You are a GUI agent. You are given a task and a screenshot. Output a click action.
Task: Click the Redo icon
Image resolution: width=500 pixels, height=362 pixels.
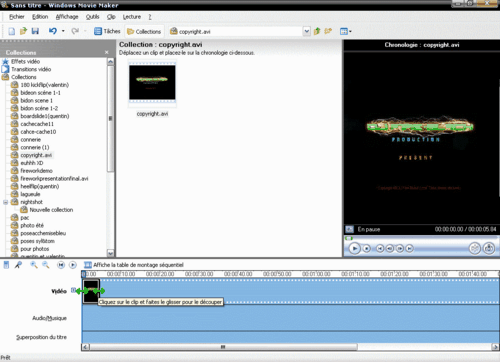click(x=75, y=31)
